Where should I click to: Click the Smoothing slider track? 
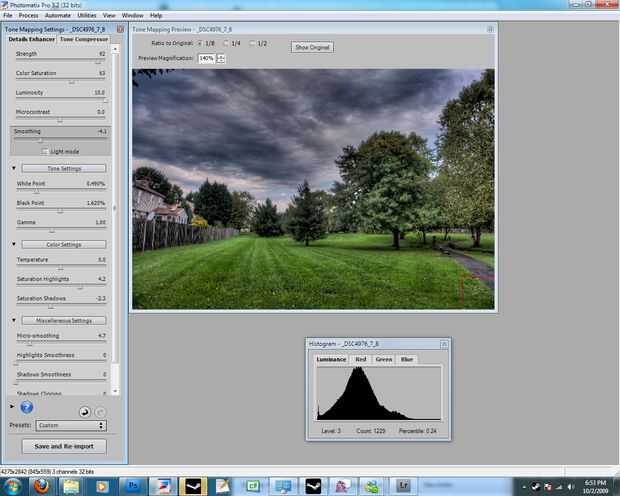(60, 138)
